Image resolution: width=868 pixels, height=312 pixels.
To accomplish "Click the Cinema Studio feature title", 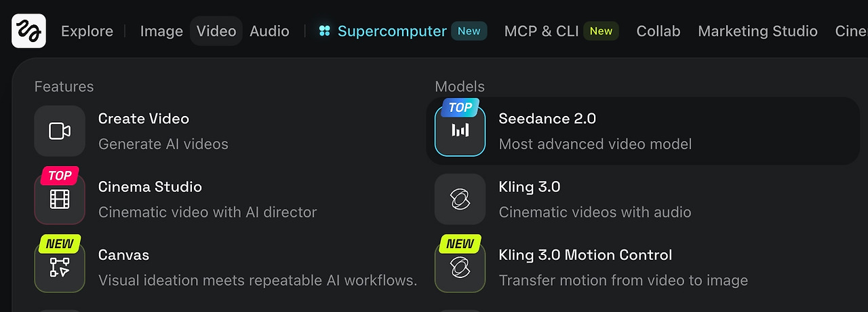I will click(150, 187).
